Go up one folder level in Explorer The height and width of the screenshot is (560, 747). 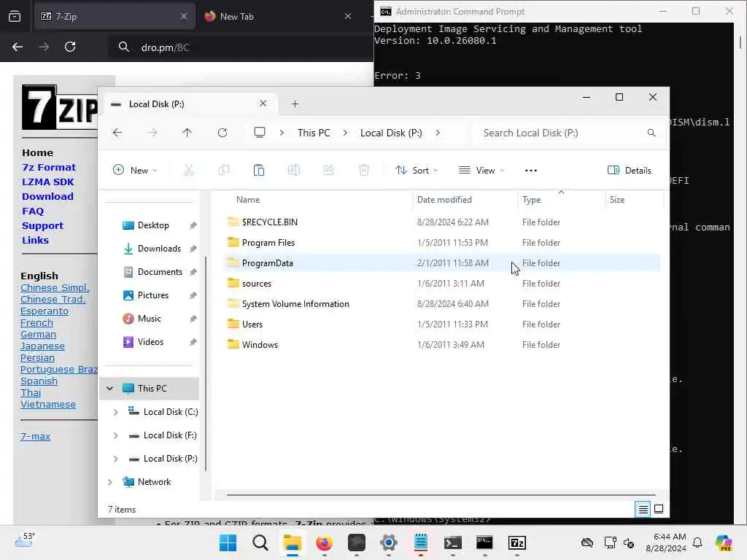[x=187, y=133]
